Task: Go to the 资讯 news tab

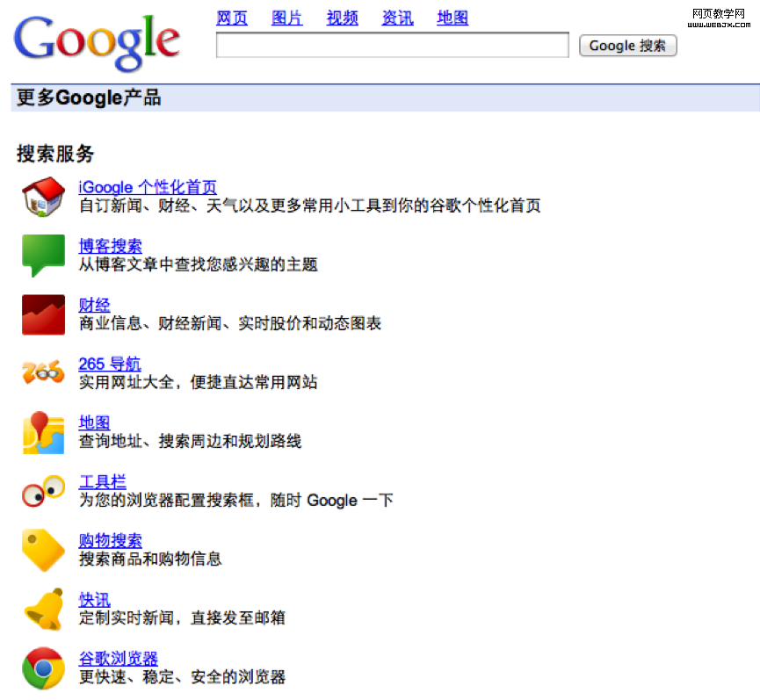Action: [x=397, y=18]
